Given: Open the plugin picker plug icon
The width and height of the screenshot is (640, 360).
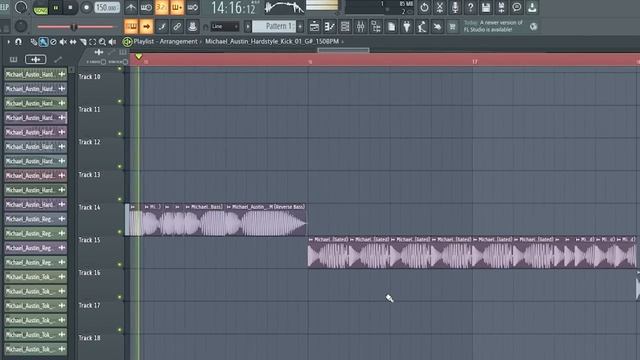Looking at the screenshot, I should (407, 27).
